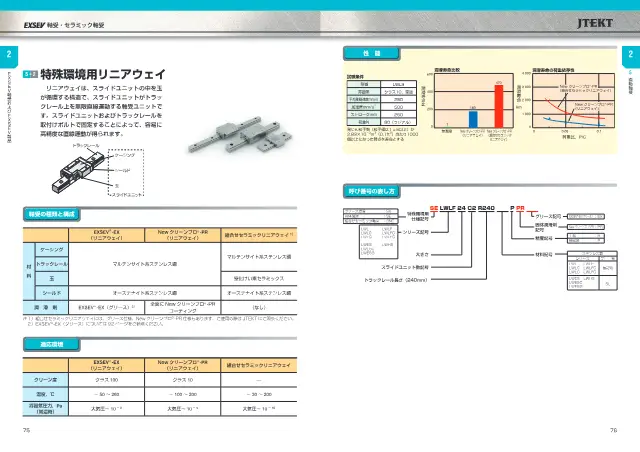Click the トラックレール長さ (240mm) label
The image size is (640, 452).
point(396,280)
